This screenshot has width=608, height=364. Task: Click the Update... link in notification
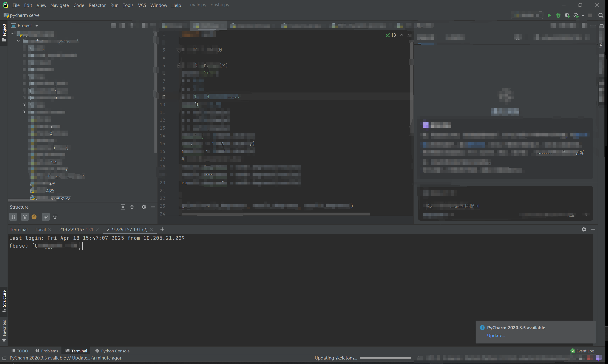496,335
